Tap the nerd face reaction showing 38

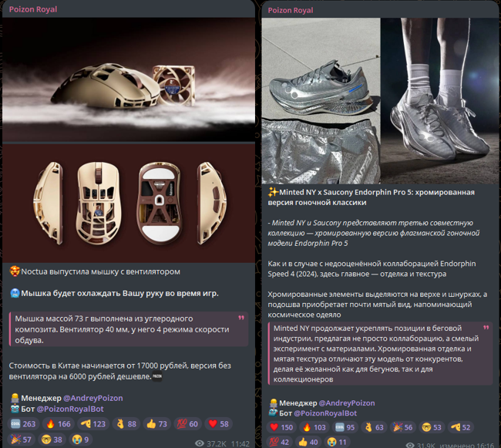[x=52, y=440]
